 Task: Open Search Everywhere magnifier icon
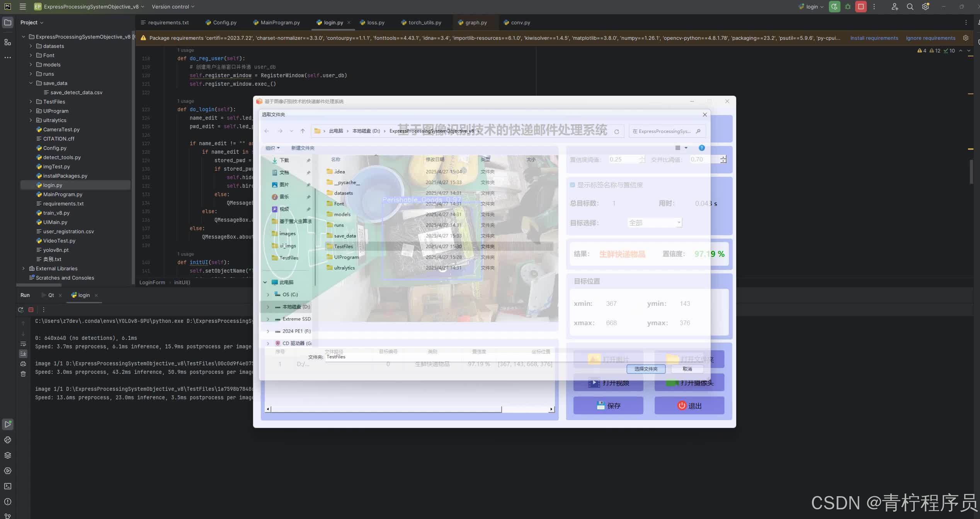click(910, 7)
